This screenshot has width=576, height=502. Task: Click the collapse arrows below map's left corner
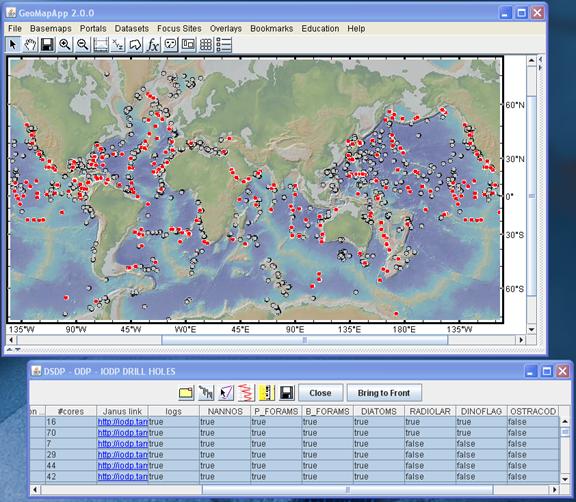(14, 350)
